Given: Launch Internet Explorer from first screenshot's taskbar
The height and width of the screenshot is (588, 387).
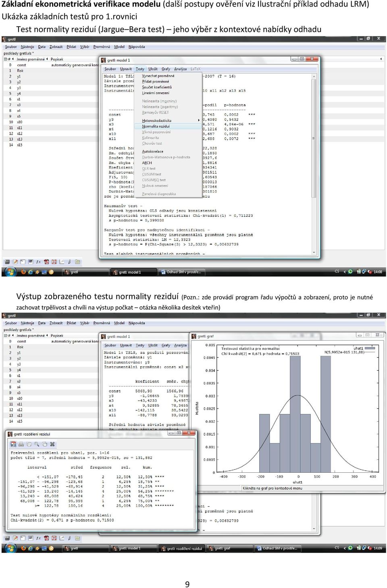Looking at the screenshot, I should click(30, 272).
